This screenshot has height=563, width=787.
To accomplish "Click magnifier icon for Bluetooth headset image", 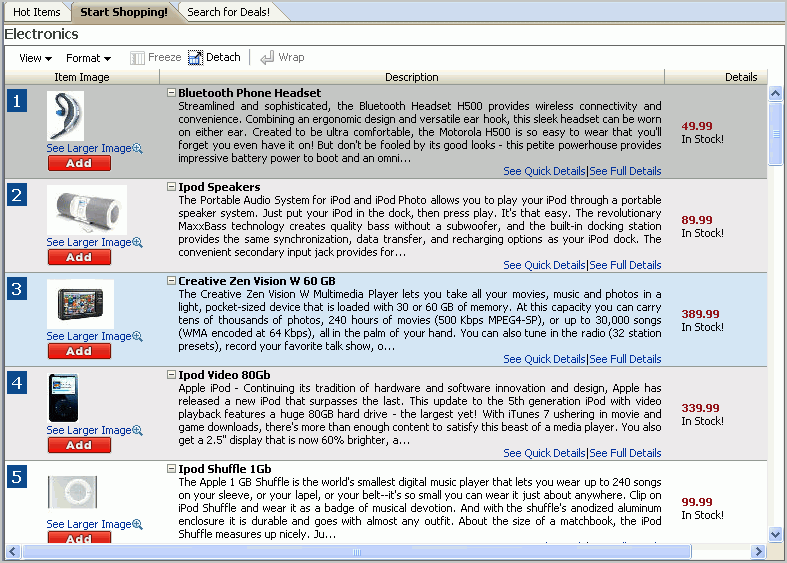I will pos(138,149).
